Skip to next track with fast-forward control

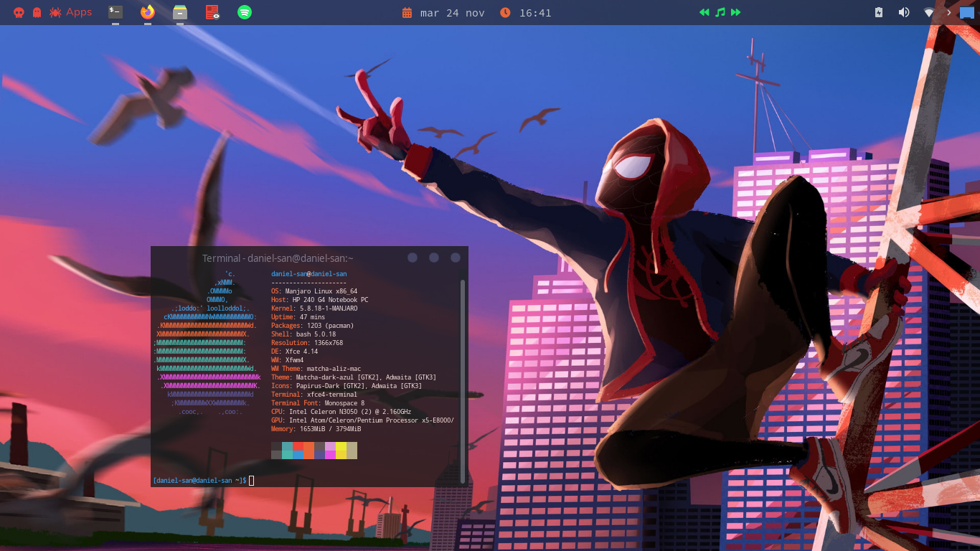tap(735, 12)
